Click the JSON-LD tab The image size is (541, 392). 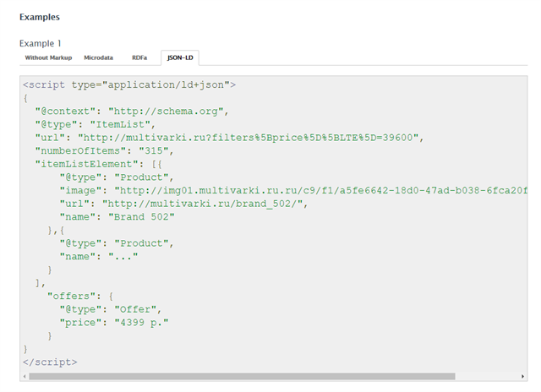(180, 57)
